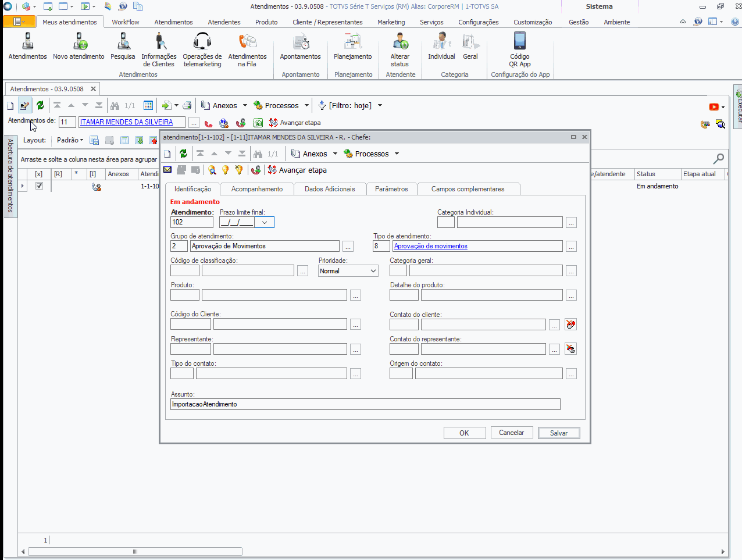Click the lookup button beside Grupo de atendimento

(348, 247)
